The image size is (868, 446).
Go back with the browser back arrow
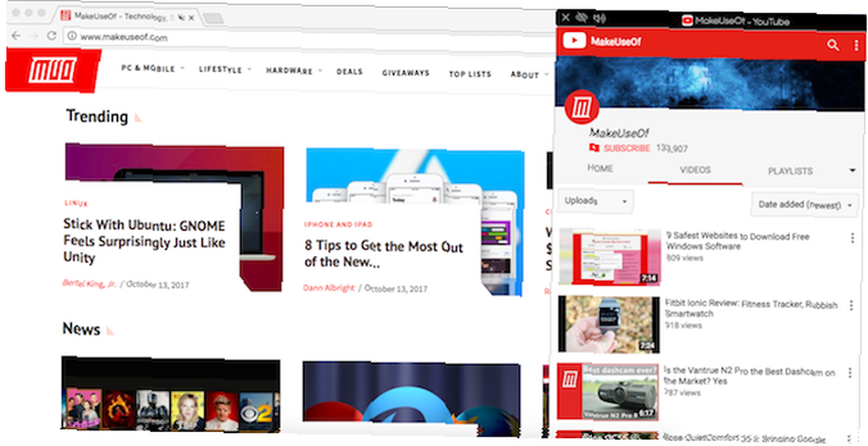tap(16, 36)
